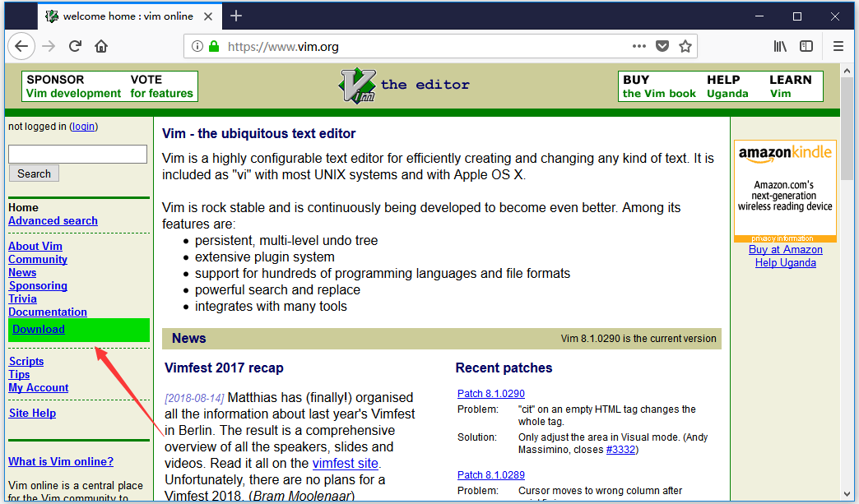Image resolution: width=859 pixels, height=504 pixels.
Task: Maximize the browser window
Action: coord(797,16)
